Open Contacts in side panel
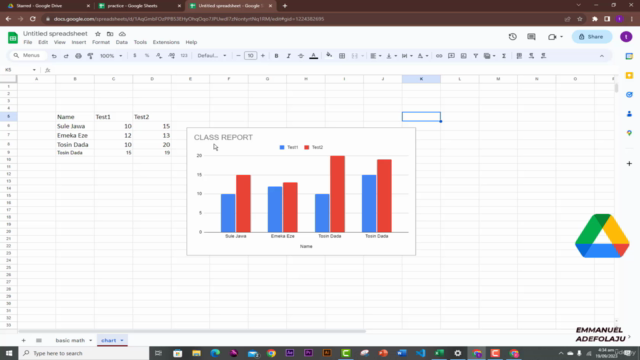Screen dimensions: 640x360 point(629,114)
